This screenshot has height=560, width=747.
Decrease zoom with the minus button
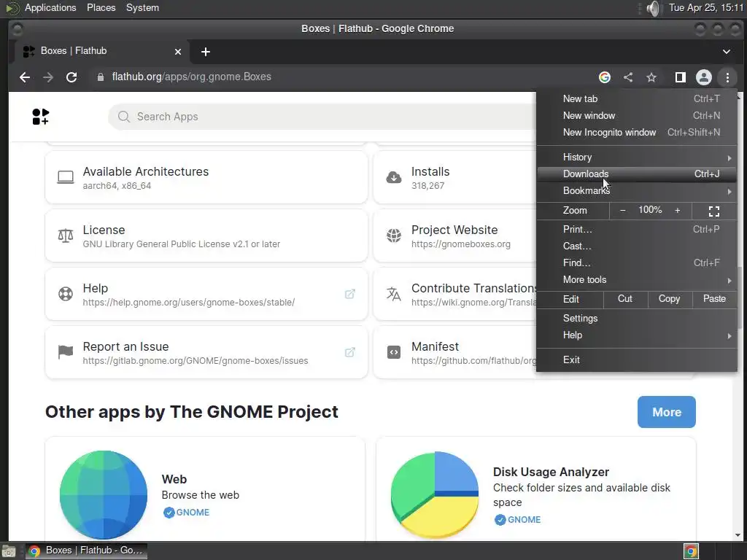click(x=622, y=211)
